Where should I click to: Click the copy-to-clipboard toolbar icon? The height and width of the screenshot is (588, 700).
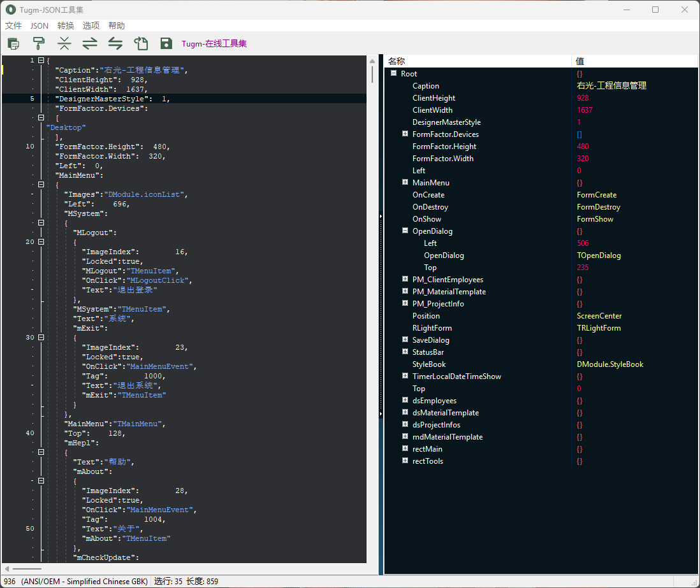13,43
